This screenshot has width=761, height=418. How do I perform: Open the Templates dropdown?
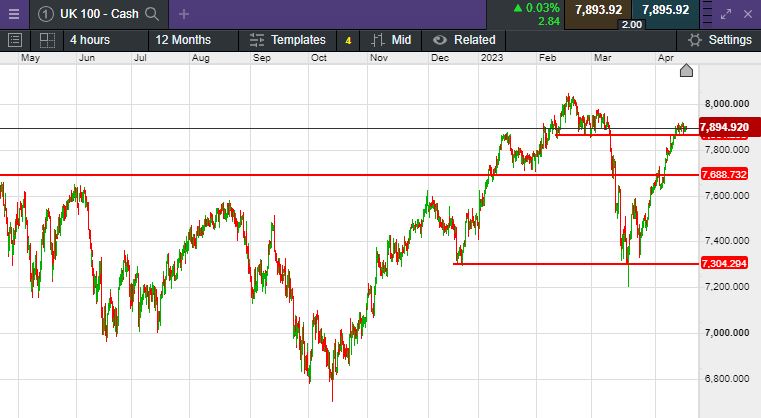[298, 40]
